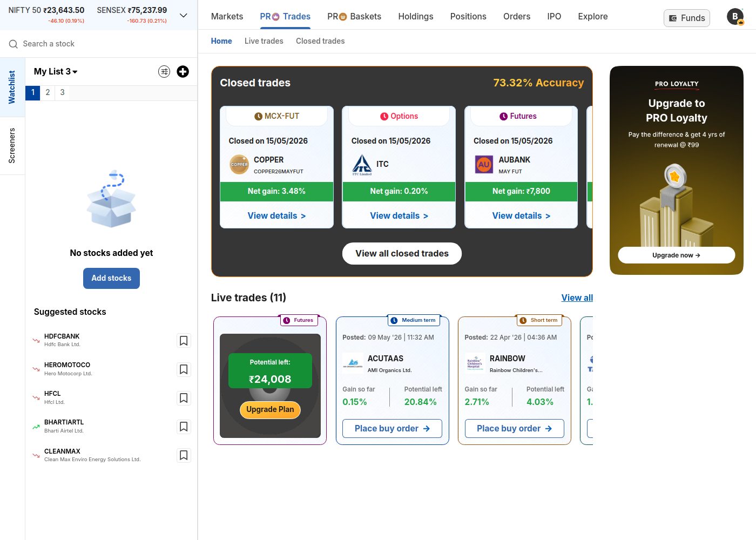
Task: Click the ACUTAAS company logo
Action: click(353, 363)
